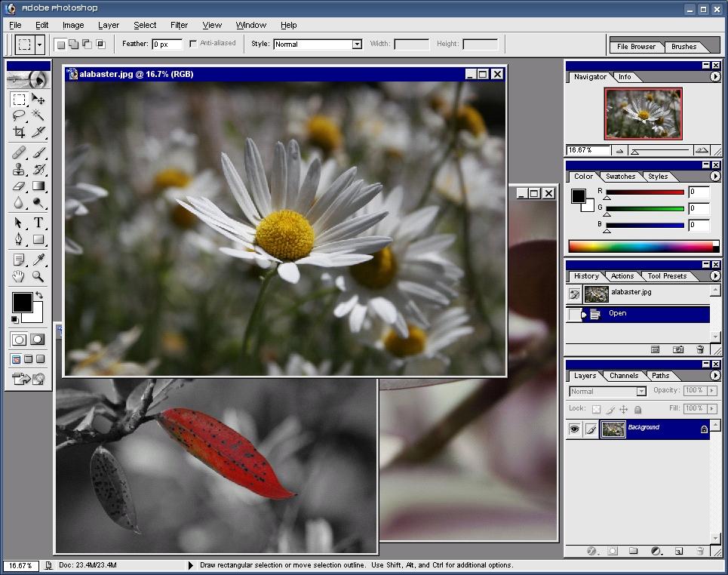Click the Hand tool

[19, 277]
